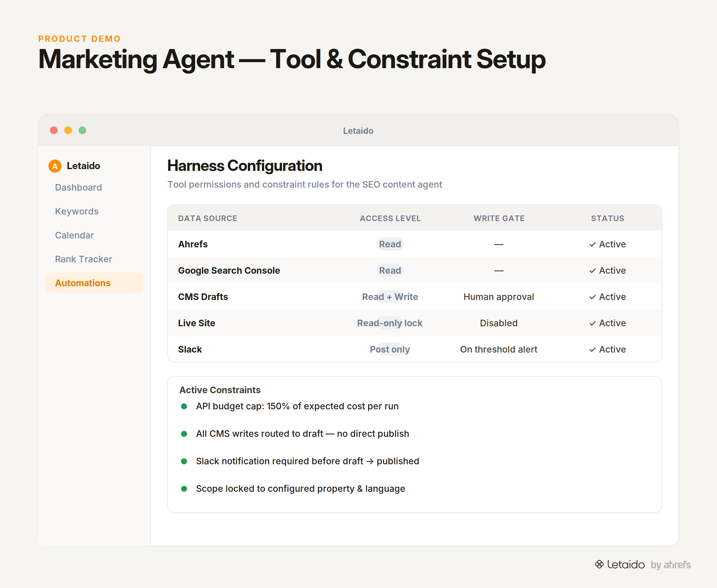Image resolution: width=717 pixels, height=588 pixels.
Task: Click the API budget cap constraint text
Action: click(297, 406)
